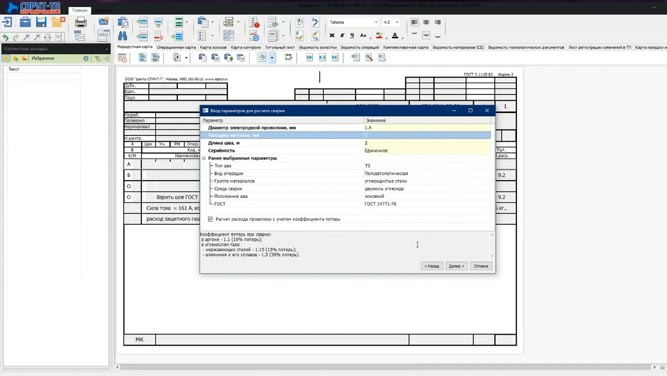Image resolution: width=667 pixels, height=376 pixels.
Task: Click the gear icon in the Избранное bar
Action: pos(86,58)
